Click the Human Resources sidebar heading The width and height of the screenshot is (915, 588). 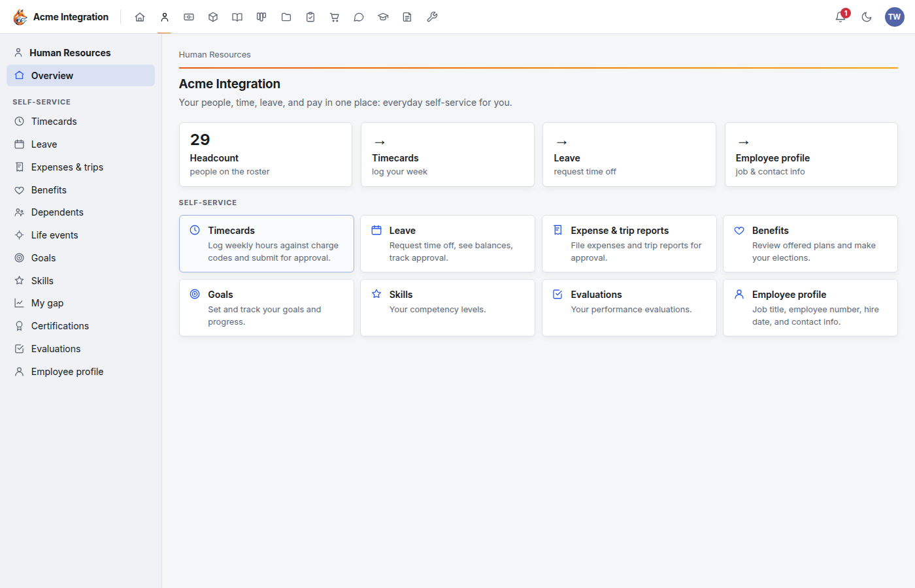pos(70,53)
